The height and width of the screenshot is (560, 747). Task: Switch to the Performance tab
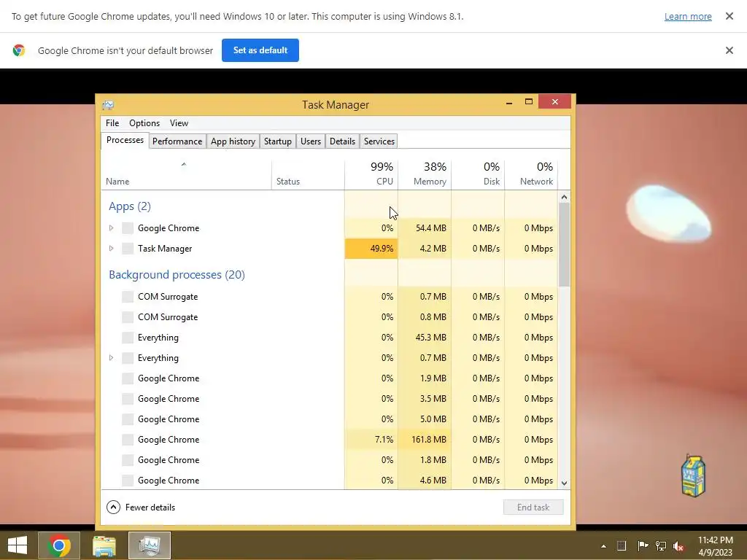(177, 141)
